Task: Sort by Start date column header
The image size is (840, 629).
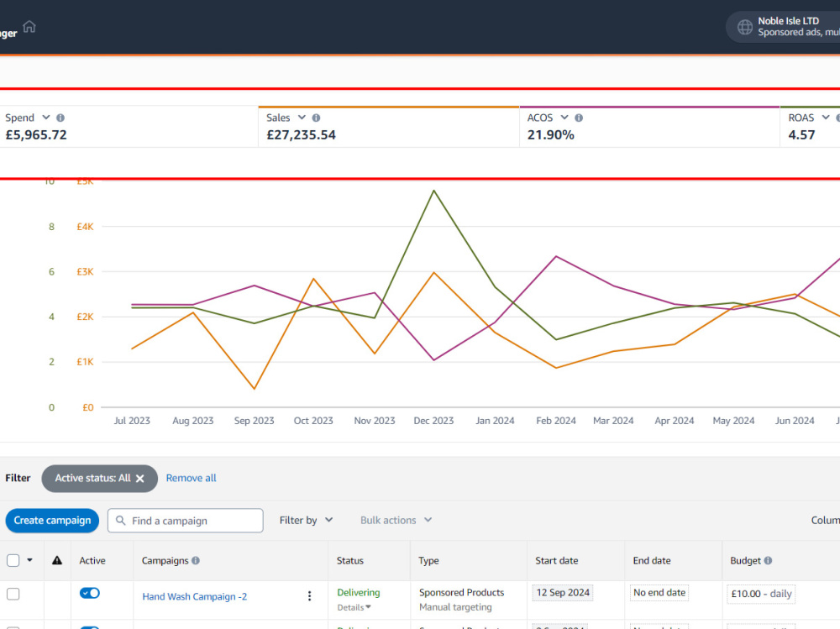Action: (557, 560)
